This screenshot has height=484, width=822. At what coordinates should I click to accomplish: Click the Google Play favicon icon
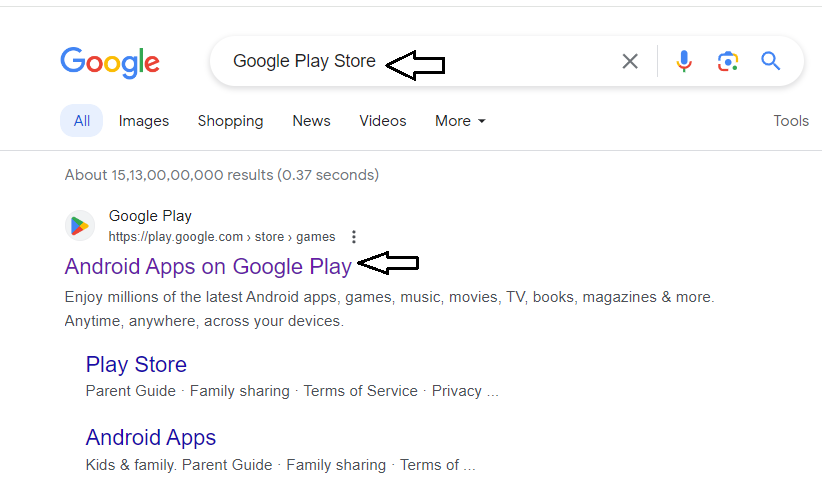click(80, 226)
